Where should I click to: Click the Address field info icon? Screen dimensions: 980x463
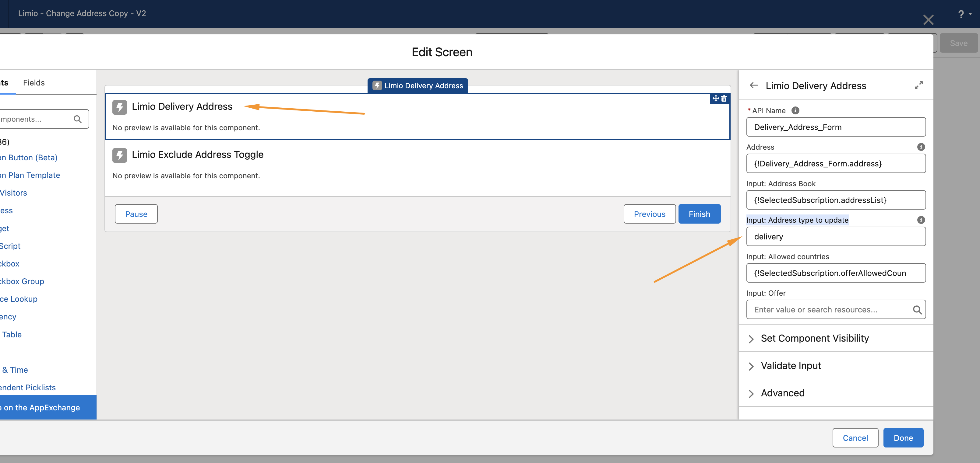pyautogui.click(x=921, y=147)
